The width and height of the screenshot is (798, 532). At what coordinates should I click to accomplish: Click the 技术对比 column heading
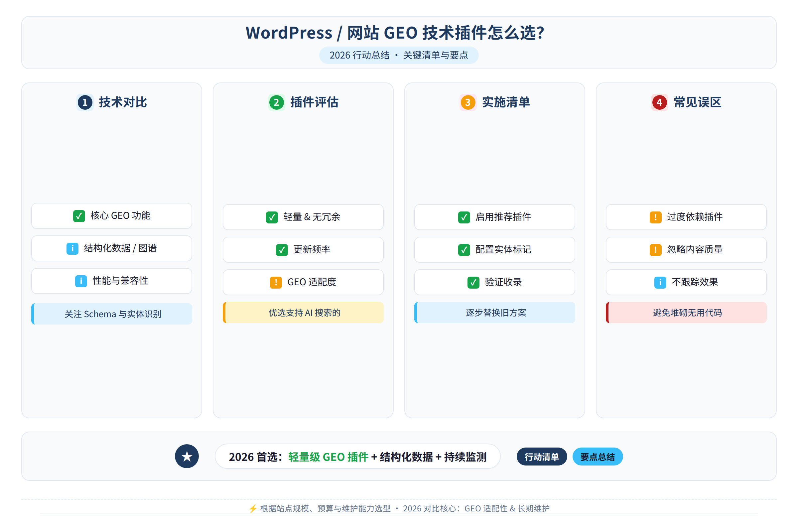[123, 102]
